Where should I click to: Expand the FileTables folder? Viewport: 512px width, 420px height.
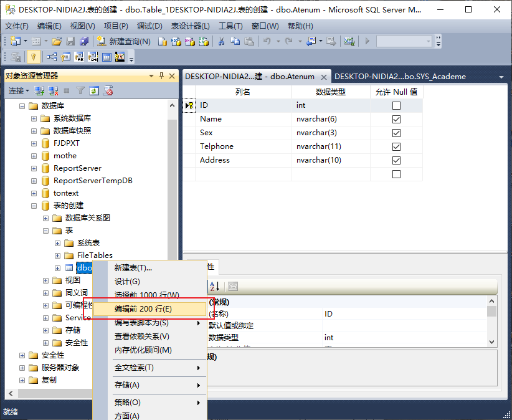coord(57,255)
